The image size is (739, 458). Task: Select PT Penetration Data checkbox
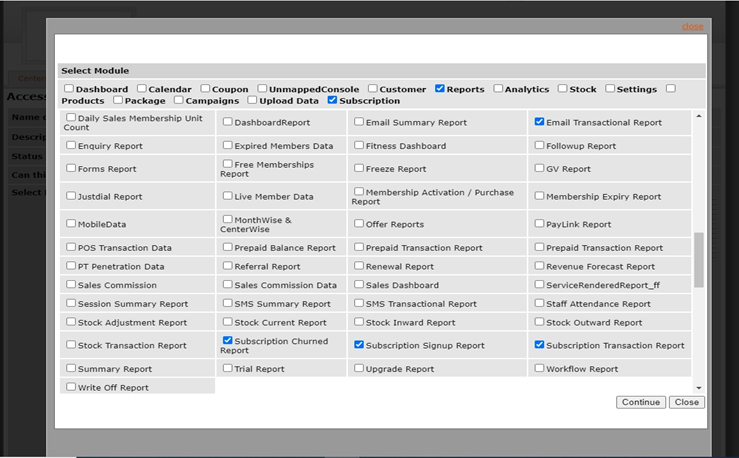coord(71,266)
